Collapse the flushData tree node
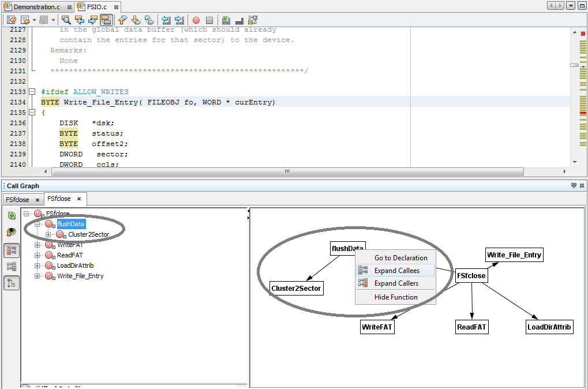588x389 pixels. (38, 224)
